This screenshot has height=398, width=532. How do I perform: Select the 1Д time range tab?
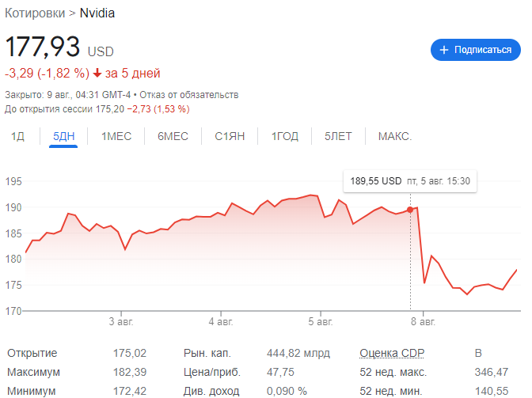pyautogui.click(x=18, y=136)
